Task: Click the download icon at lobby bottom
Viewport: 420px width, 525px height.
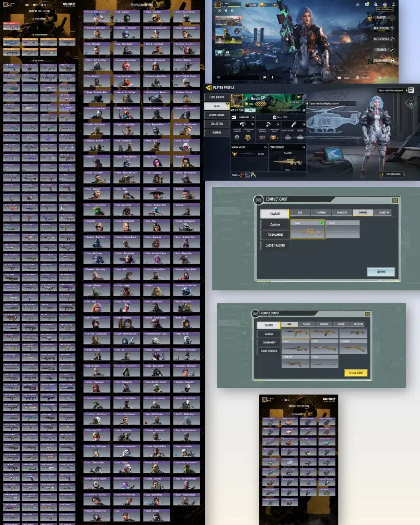Action: click(272, 77)
